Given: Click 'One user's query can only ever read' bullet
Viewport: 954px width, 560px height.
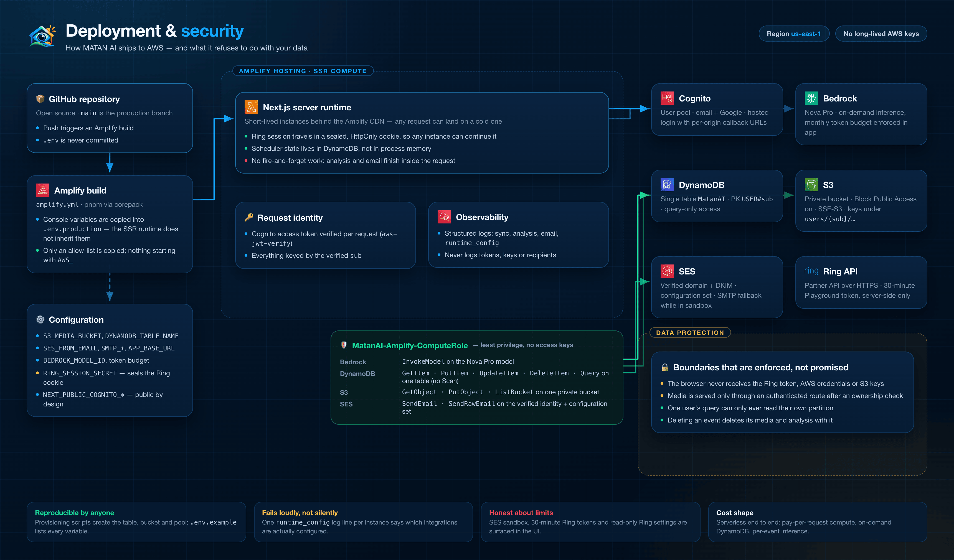Looking at the screenshot, I should [x=750, y=408].
